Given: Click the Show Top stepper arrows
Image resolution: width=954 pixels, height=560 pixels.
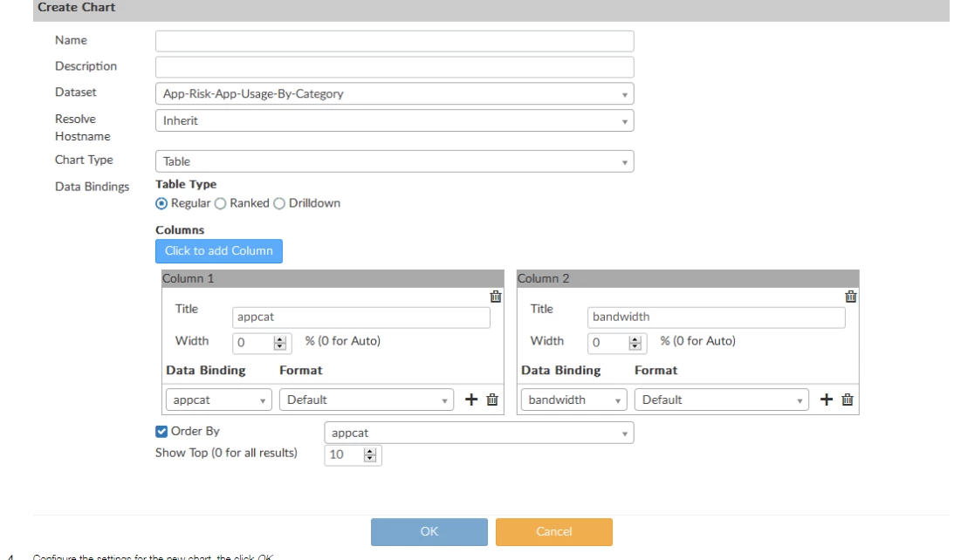Looking at the screenshot, I should (x=370, y=454).
